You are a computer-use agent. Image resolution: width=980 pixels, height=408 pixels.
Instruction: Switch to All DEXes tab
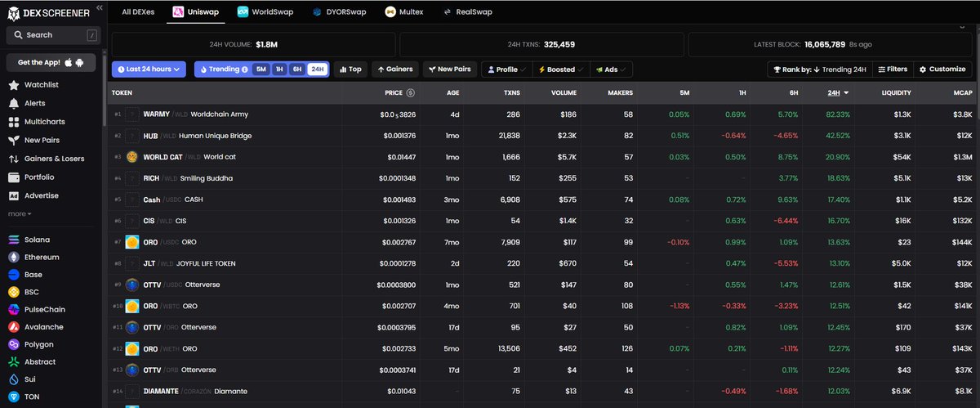[x=136, y=12]
